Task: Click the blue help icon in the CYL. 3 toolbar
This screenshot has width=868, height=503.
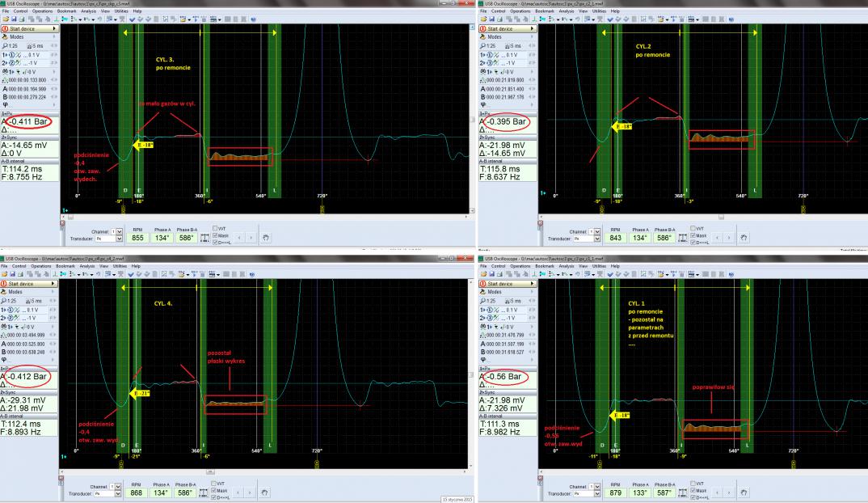Action: (x=252, y=19)
